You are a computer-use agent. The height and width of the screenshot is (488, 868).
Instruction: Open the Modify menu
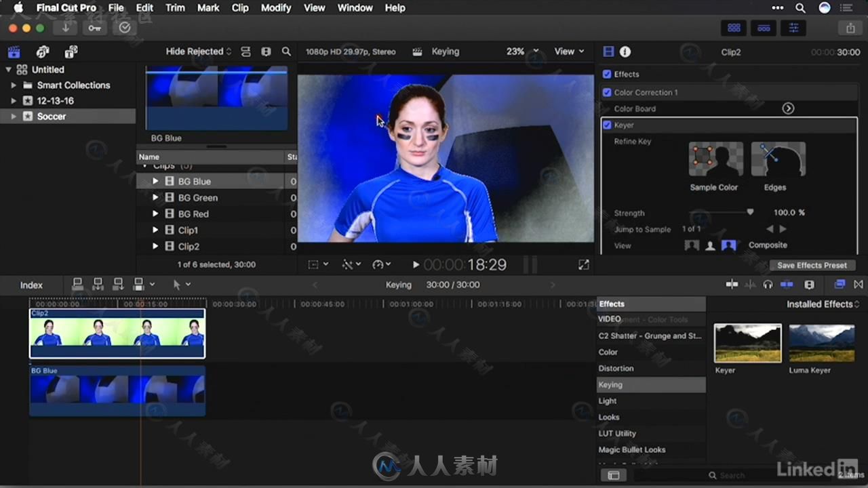point(275,8)
